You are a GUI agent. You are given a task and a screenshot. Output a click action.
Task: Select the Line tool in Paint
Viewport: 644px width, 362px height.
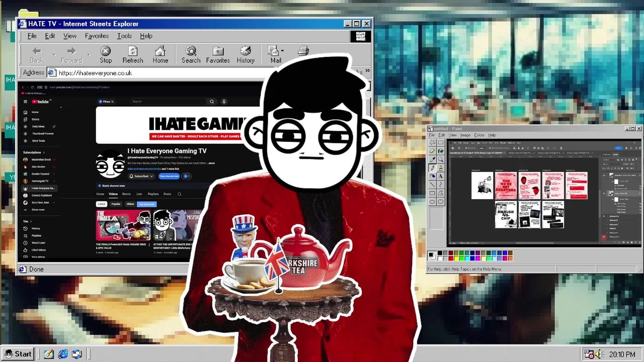point(432,185)
